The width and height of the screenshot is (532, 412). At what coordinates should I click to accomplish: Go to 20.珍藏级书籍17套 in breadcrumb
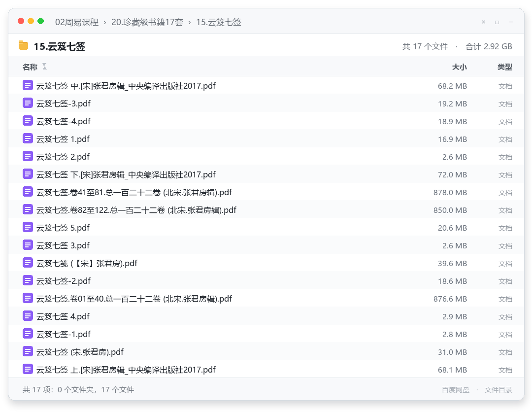(x=147, y=22)
